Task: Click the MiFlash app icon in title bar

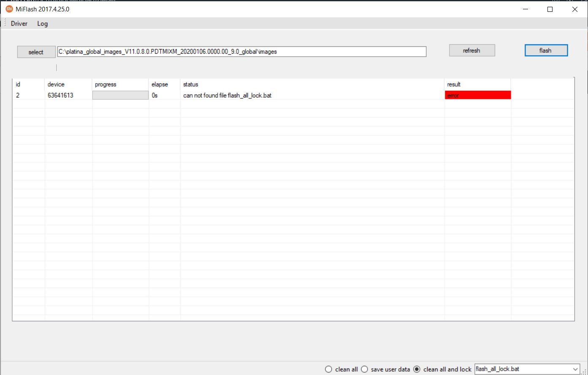Action: pyautogui.click(x=9, y=9)
